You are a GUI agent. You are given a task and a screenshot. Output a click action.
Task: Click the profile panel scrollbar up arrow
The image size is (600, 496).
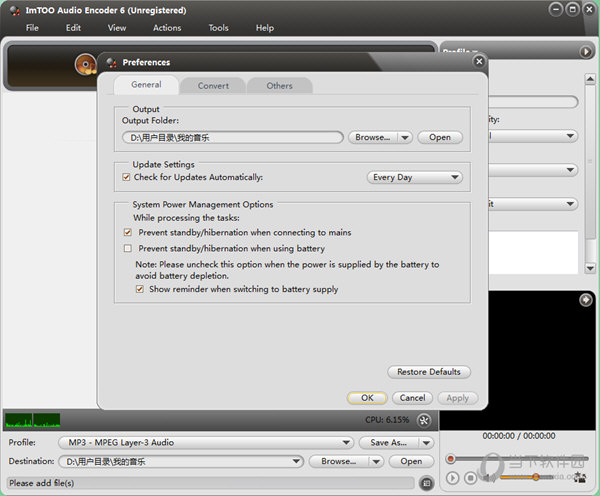pyautogui.click(x=590, y=79)
